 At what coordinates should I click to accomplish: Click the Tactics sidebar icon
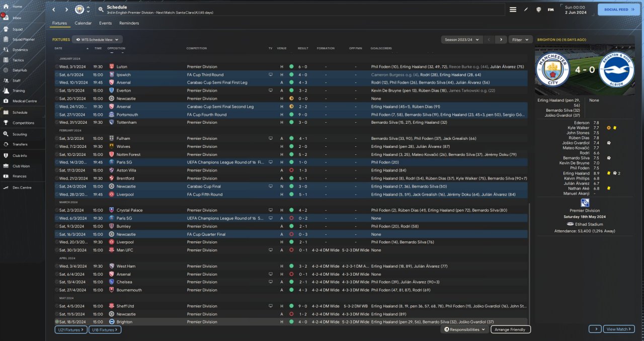click(x=7, y=60)
